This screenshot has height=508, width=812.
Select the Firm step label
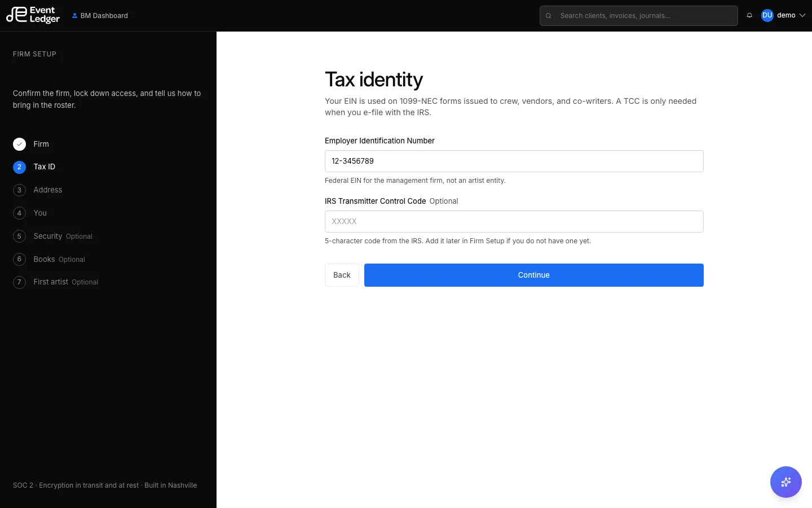[x=41, y=144]
